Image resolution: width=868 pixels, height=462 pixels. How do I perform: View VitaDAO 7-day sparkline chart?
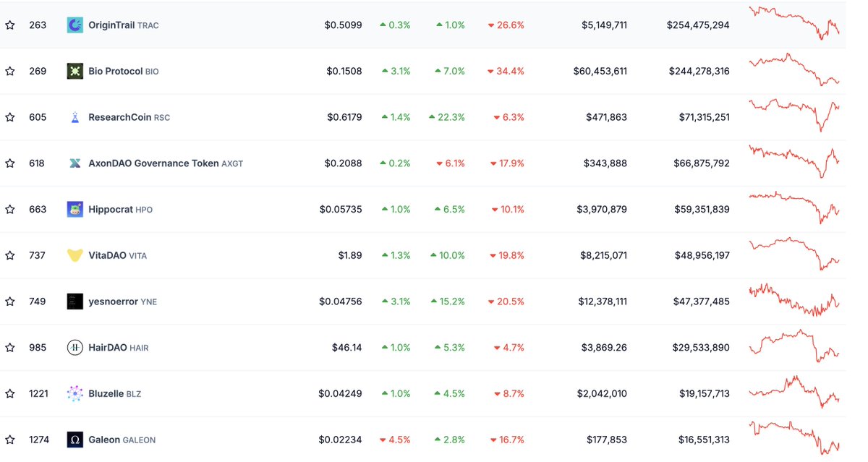point(794,254)
